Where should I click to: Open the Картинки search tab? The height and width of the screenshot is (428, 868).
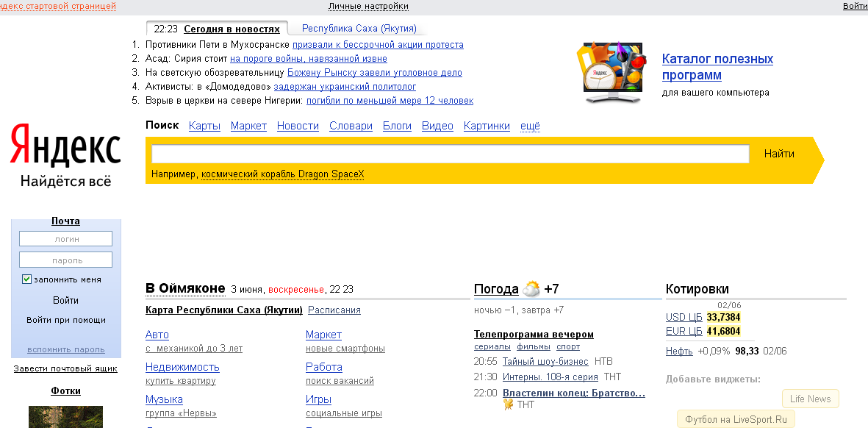(487, 126)
